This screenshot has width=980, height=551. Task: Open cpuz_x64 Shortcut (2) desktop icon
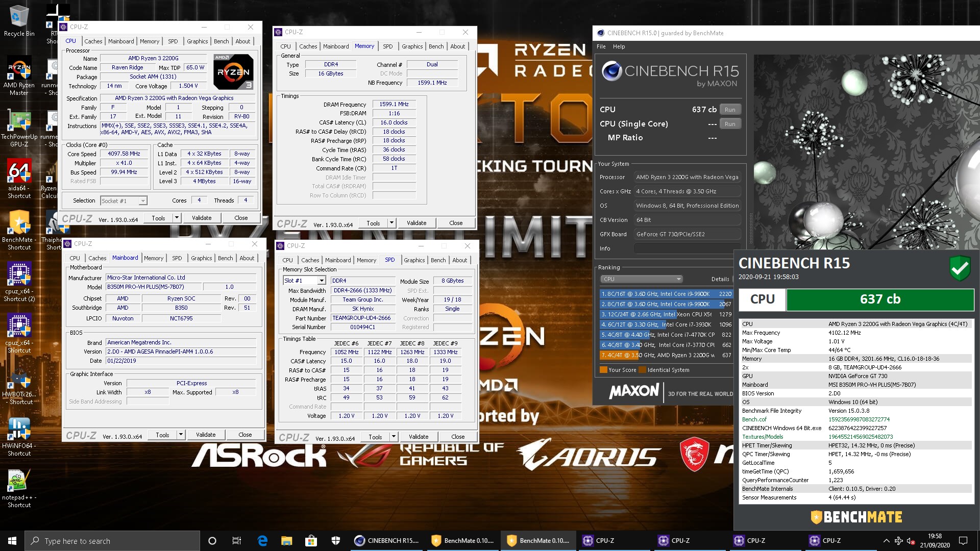click(19, 282)
